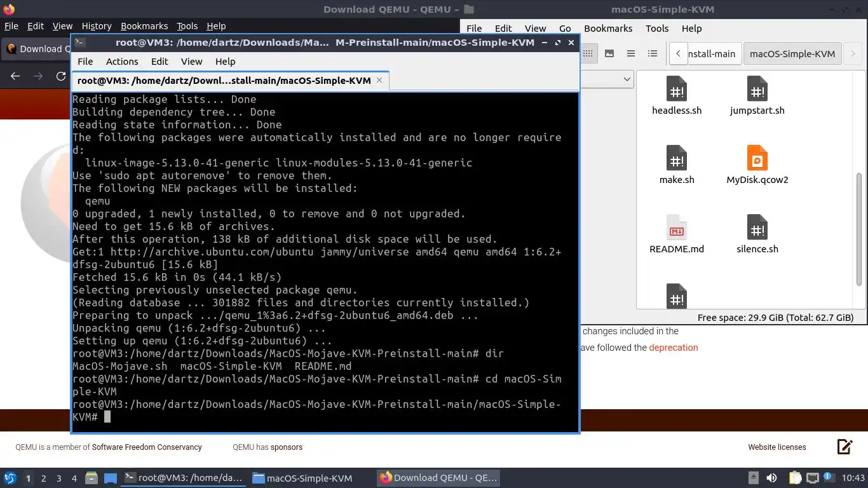Select make.sh script file icon
Image resolution: width=868 pixels, height=488 pixels.
point(676,158)
